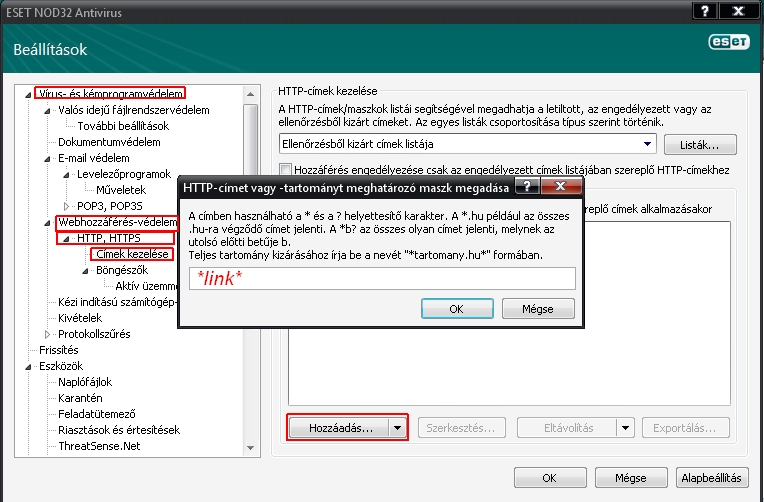The height and width of the screenshot is (502, 764).
Task: Open help in the mask entry dialog
Action: (x=527, y=186)
